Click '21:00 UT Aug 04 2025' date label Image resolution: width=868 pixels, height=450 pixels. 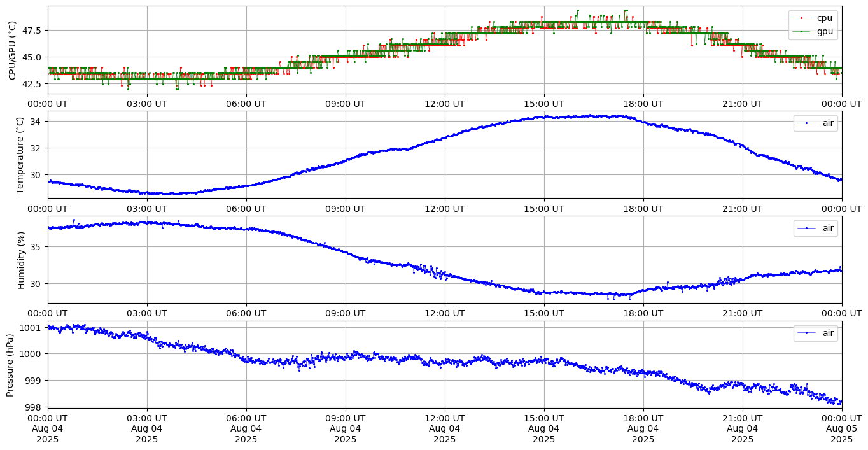tap(743, 428)
